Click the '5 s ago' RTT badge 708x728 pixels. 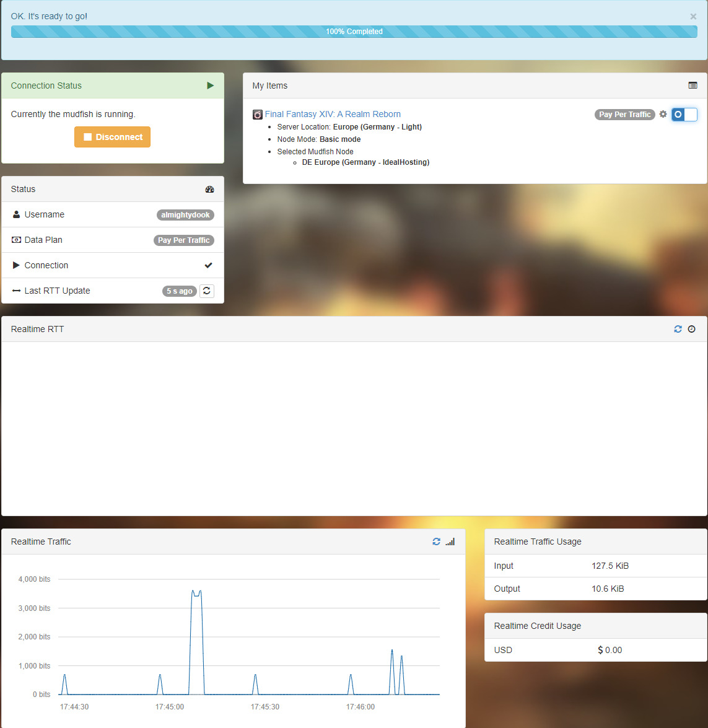click(179, 291)
